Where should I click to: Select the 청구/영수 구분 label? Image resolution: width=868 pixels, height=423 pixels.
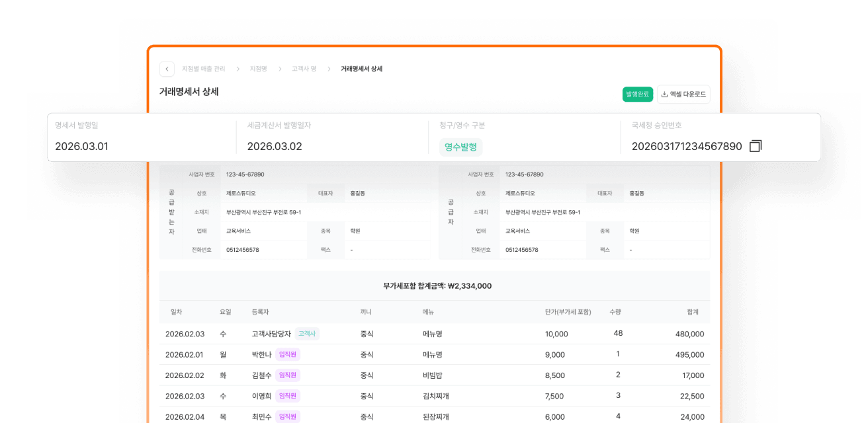[462, 125]
